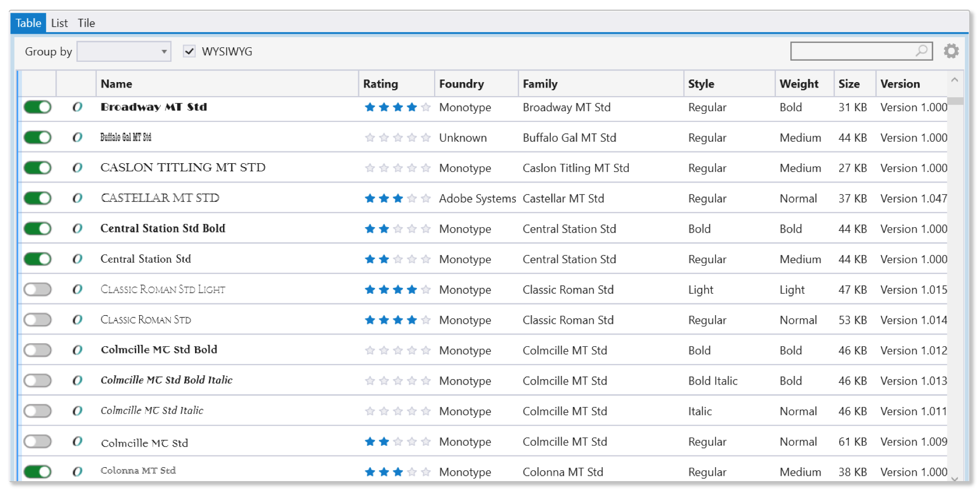Set third star rating for Central Station Std Bold

(398, 229)
